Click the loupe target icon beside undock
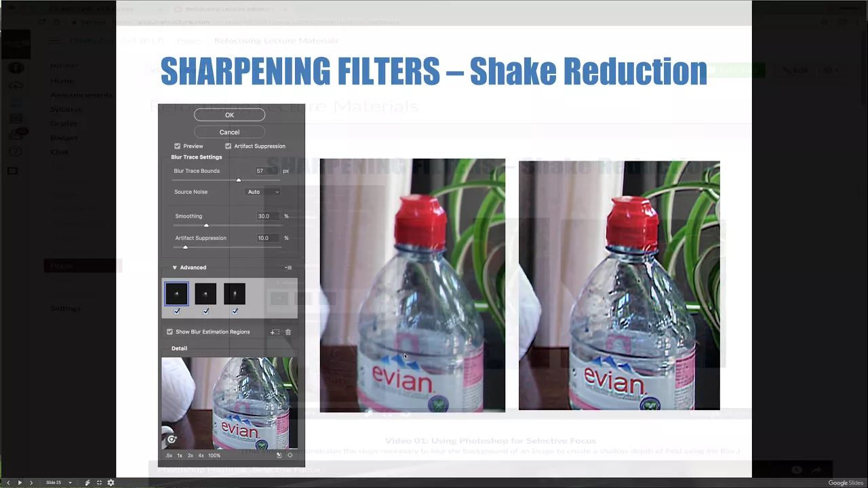The image size is (868, 488). (x=290, y=455)
